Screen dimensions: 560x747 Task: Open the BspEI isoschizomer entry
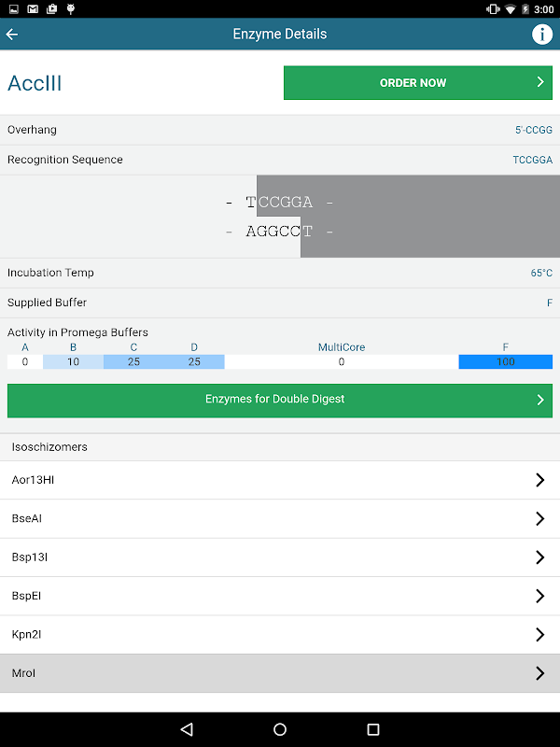[x=280, y=596]
